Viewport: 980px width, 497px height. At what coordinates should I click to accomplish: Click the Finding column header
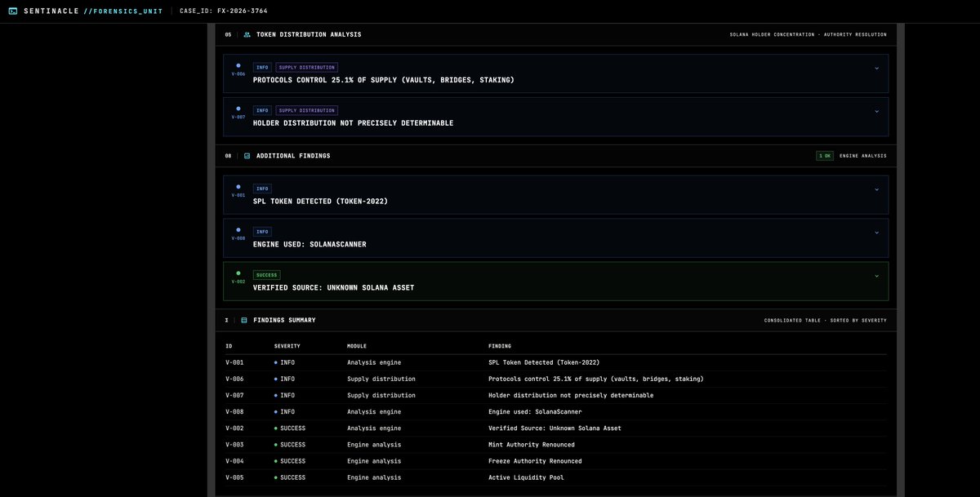500,346
